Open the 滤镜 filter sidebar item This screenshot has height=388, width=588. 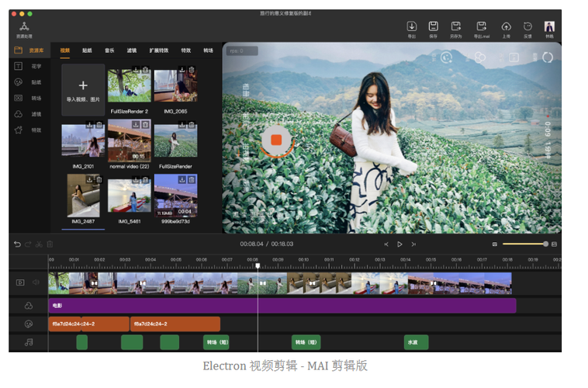click(28, 114)
